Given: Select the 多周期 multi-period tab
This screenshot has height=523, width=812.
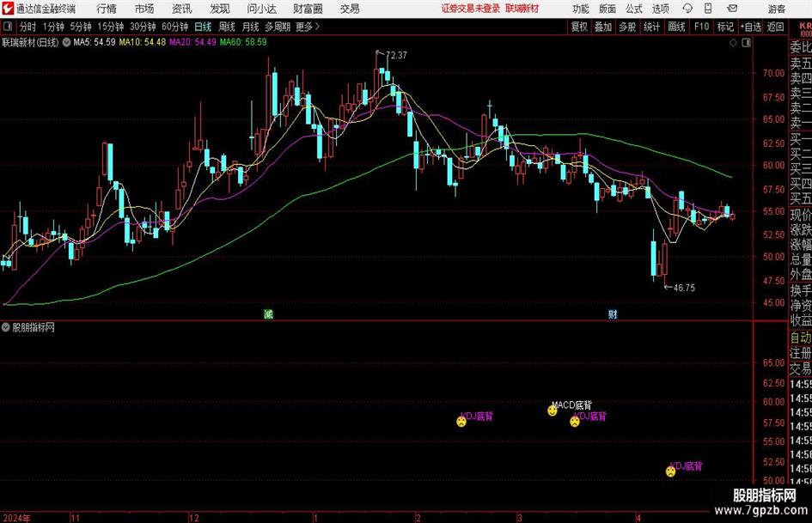Looking at the screenshot, I should (x=278, y=27).
